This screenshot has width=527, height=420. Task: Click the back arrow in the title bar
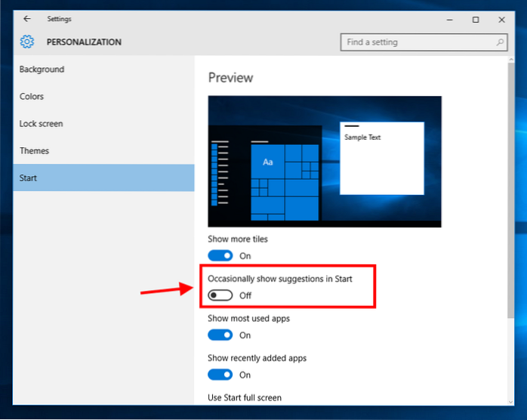(x=27, y=19)
